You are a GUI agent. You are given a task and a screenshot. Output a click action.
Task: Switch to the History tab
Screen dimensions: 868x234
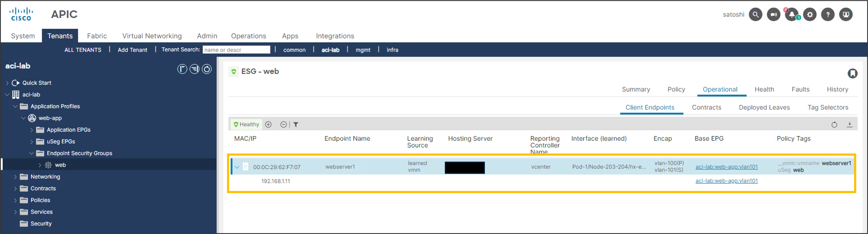tap(837, 89)
